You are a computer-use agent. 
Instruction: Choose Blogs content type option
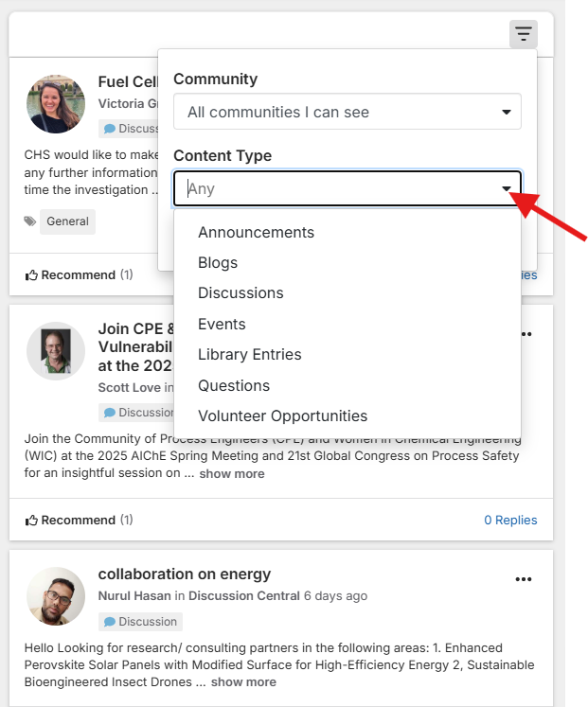point(218,263)
